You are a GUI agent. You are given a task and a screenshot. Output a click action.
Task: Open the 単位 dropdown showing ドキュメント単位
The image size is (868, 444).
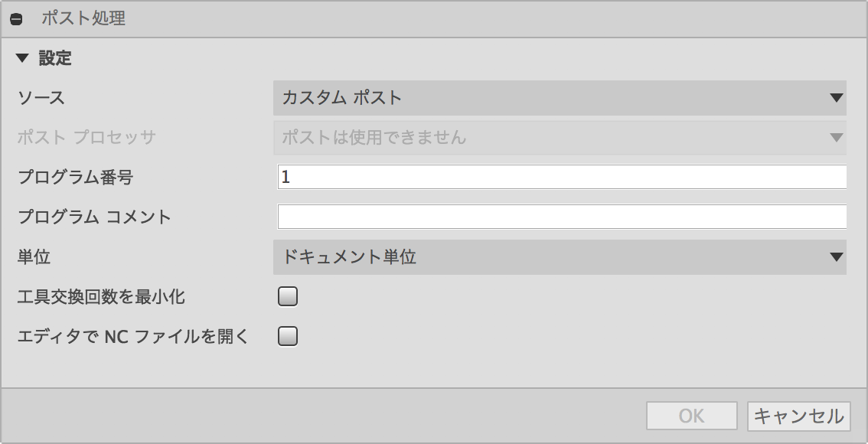pos(560,257)
